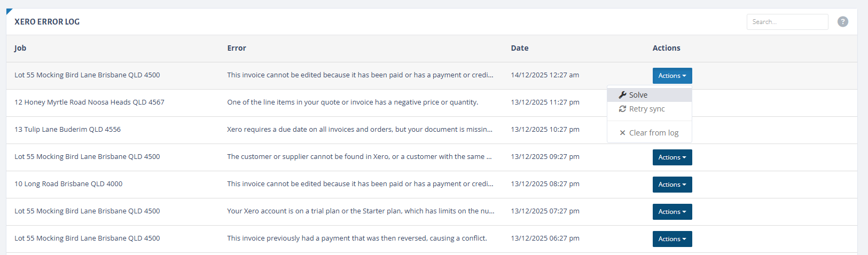The width and height of the screenshot is (868, 255).
Task: Click the help question mark icon
Action: click(x=843, y=22)
